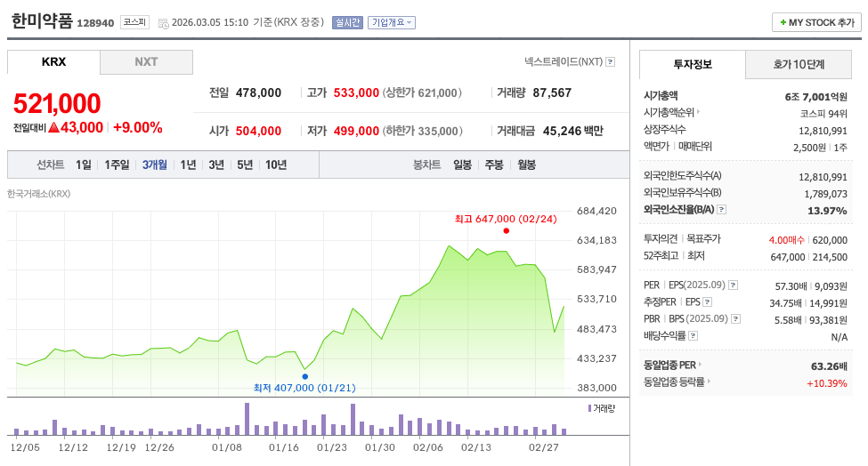Viewport: 868px width, 466px height.
Task: Open the 투자정보 tab
Action: tap(693, 65)
